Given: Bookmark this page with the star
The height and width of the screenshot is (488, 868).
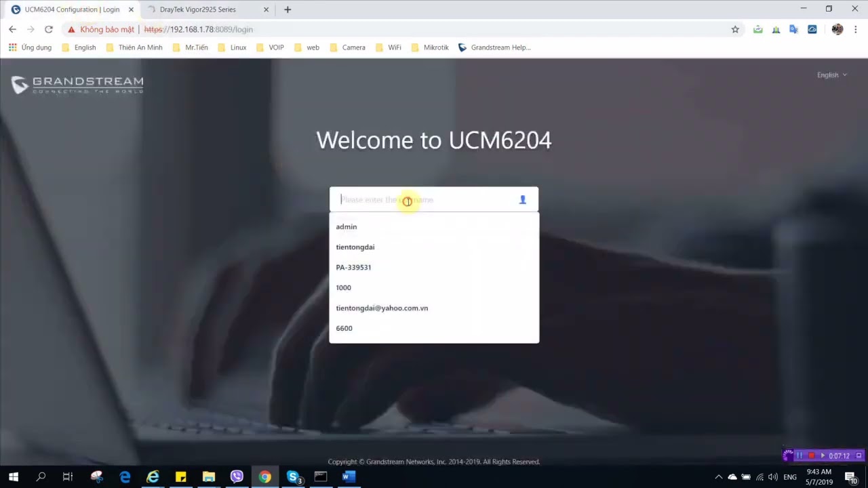Looking at the screenshot, I should pos(735,29).
